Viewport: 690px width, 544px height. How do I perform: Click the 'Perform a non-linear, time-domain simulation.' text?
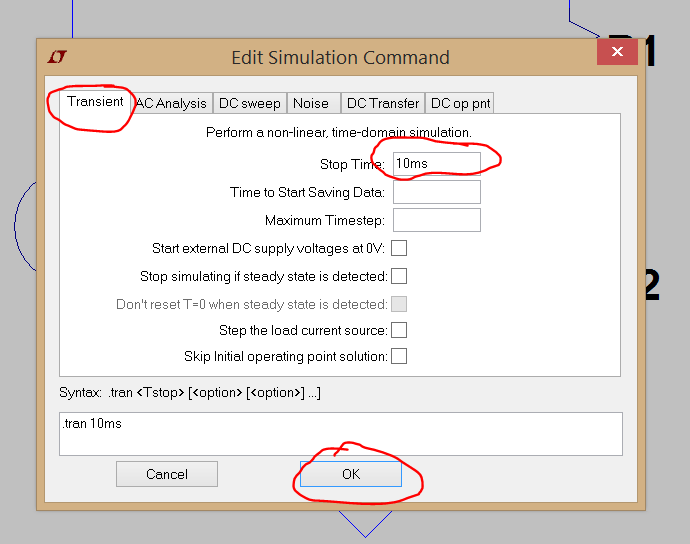coord(338,132)
